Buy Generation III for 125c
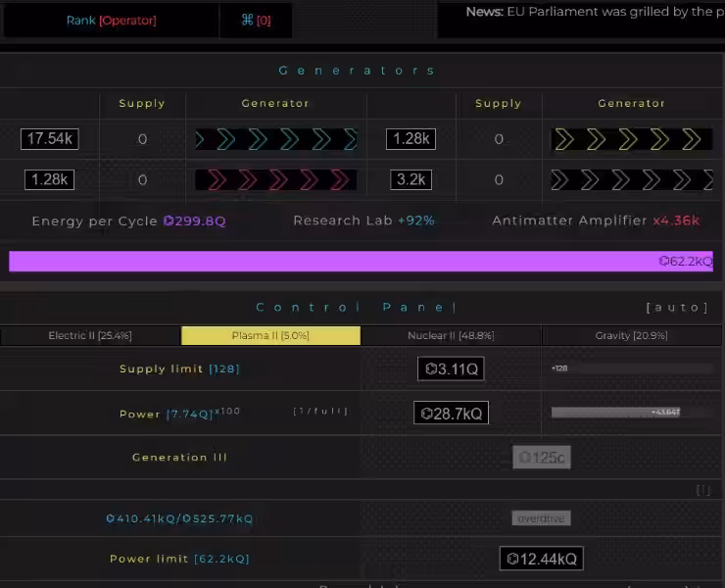Viewport: 725px width, 588px height. click(542, 458)
